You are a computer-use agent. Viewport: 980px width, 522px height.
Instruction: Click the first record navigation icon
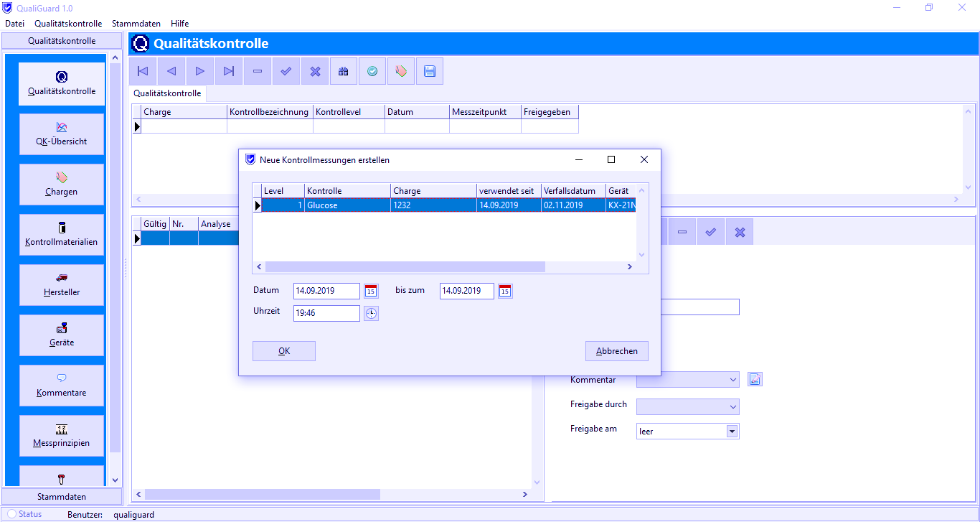tap(143, 71)
